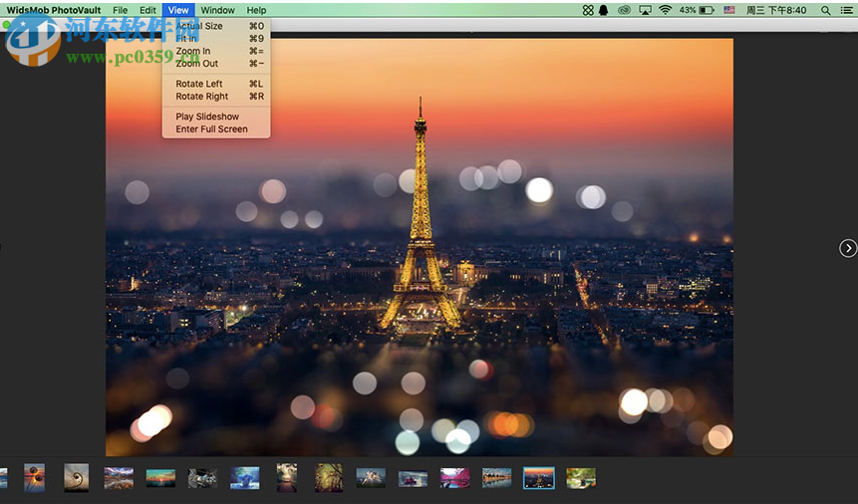This screenshot has width=858, height=504.
Task: Open WidsMob PhotoVault application menu
Action: pyautogui.click(x=54, y=10)
